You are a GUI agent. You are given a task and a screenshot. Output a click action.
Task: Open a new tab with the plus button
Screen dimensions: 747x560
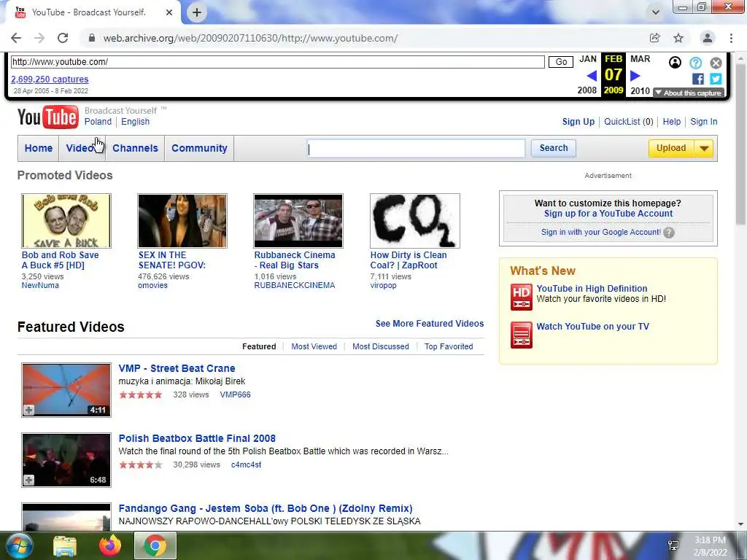(197, 12)
